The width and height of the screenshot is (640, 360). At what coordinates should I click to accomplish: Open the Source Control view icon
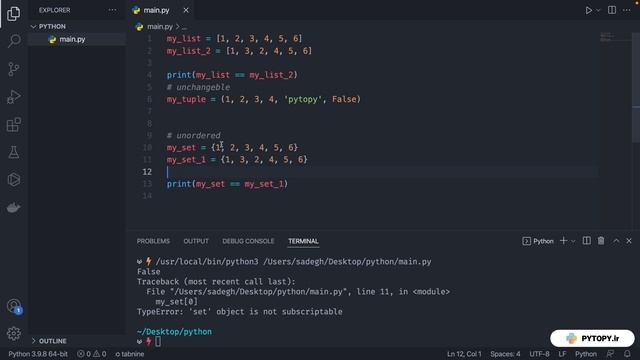[13, 69]
